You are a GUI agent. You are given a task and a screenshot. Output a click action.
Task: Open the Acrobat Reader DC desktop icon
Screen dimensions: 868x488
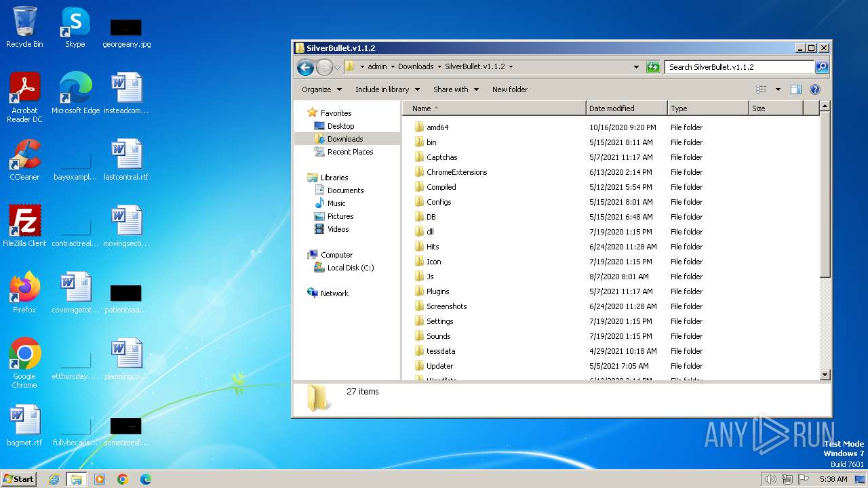tap(24, 98)
